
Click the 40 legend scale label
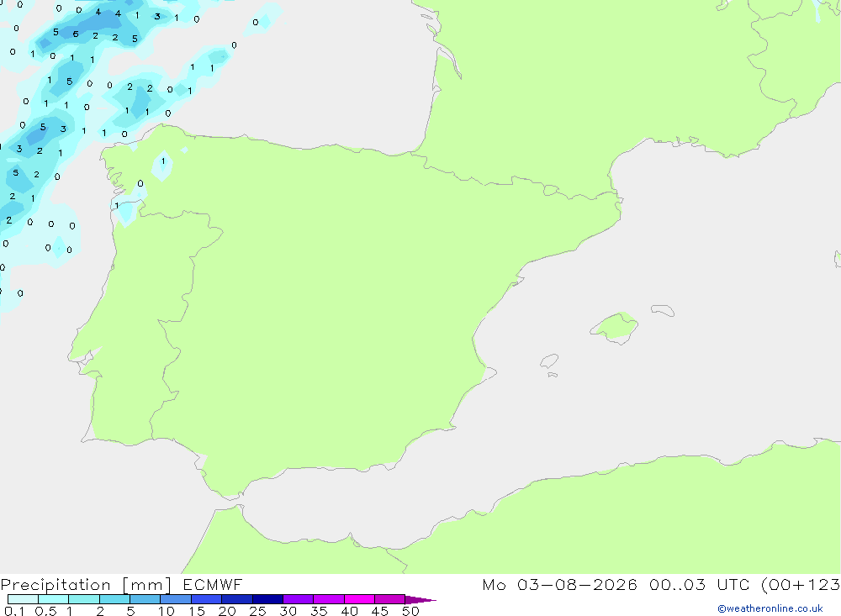click(350, 611)
